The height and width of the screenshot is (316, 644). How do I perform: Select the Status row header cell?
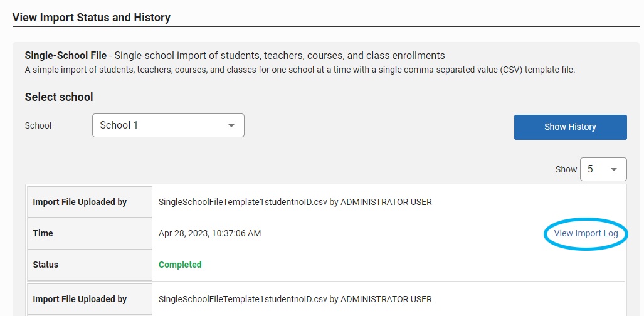pos(90,265)
